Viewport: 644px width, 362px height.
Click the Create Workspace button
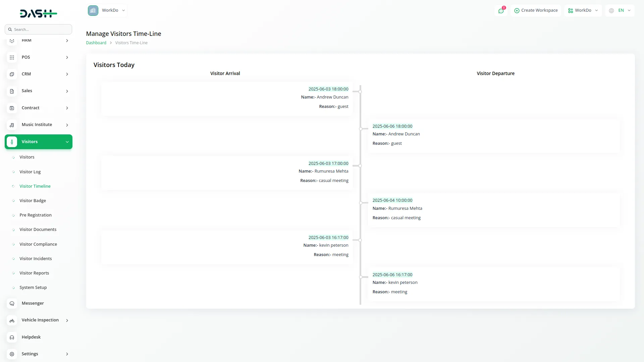[x=536, y=10]
